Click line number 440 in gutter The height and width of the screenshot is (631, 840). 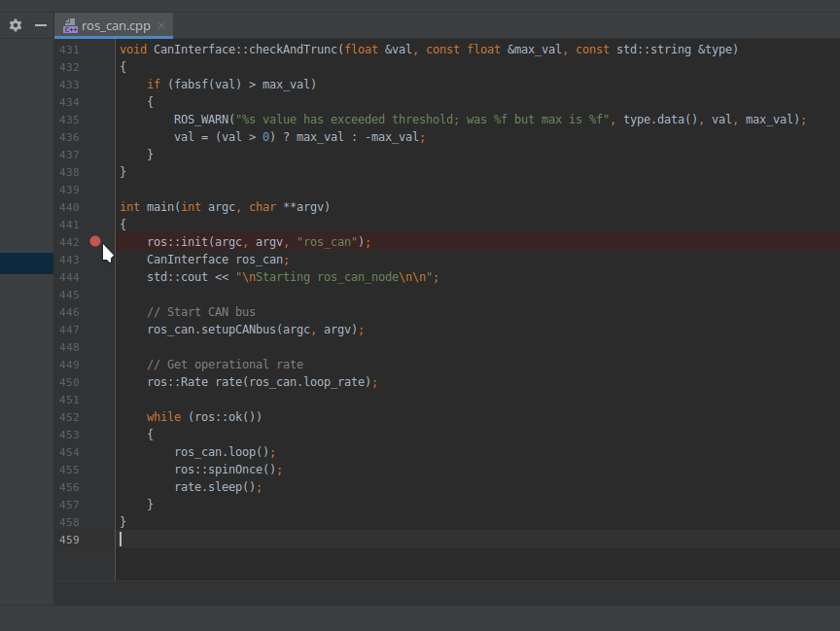click(x=69, y=207)
